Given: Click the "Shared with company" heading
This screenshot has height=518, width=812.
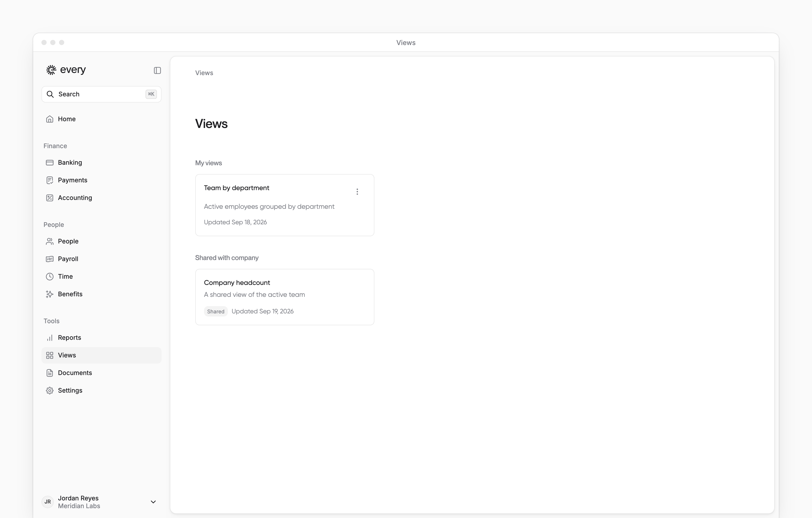Looking at the screenshot, I should [x=227, y=258].
